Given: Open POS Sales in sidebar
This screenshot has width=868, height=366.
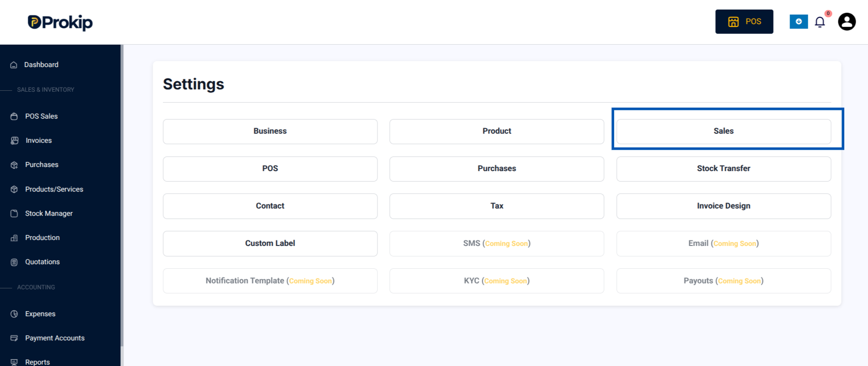Looking at the screenshot, I should pos(41,116).
